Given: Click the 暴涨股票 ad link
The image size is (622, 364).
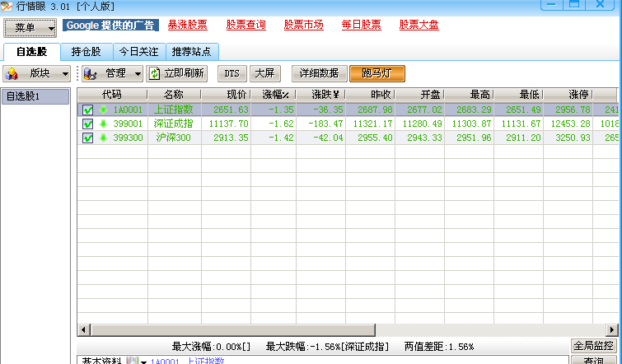Looking at the screenshot, I should (187, 25).
